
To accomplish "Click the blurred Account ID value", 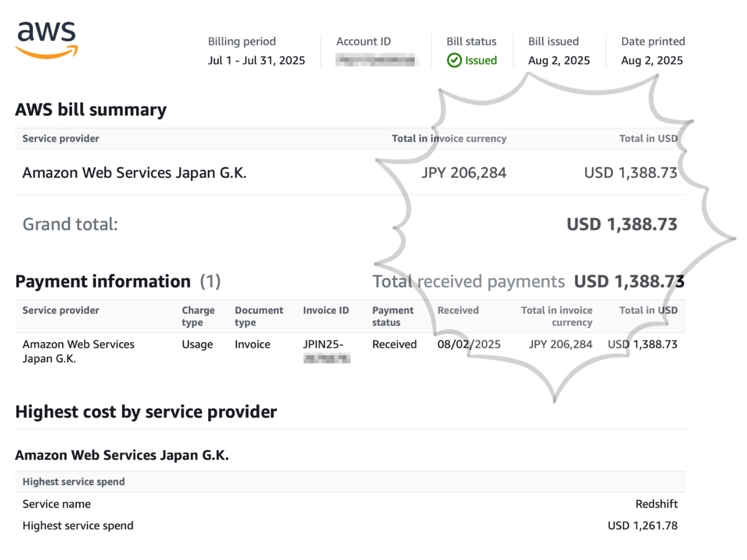I will pyautogui.click(x=376, y=60).
